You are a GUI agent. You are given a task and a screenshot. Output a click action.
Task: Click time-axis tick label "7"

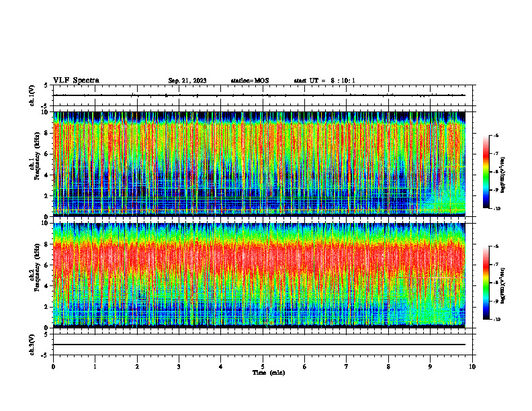[347, 367]
